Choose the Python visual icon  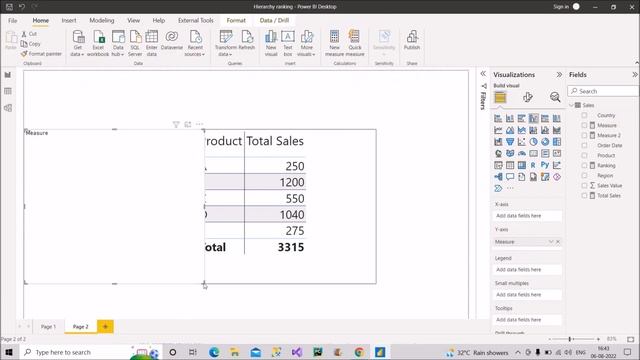point(545,165)
